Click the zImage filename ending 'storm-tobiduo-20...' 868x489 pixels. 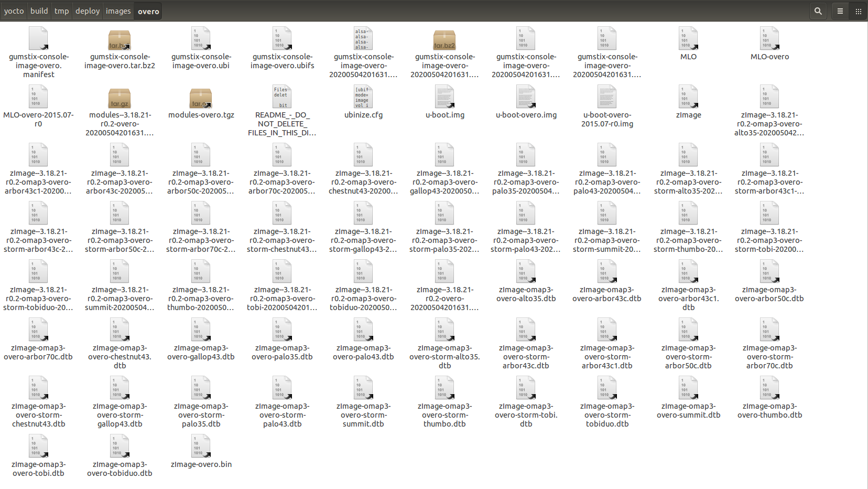38,299
